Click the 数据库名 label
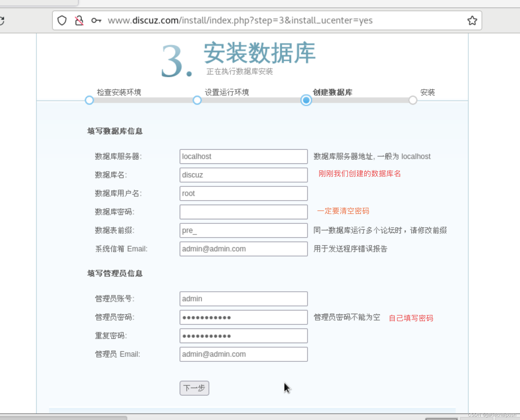The width and height of the screenshot is (520, 420). pyautogui.click(x=111, y=175)
